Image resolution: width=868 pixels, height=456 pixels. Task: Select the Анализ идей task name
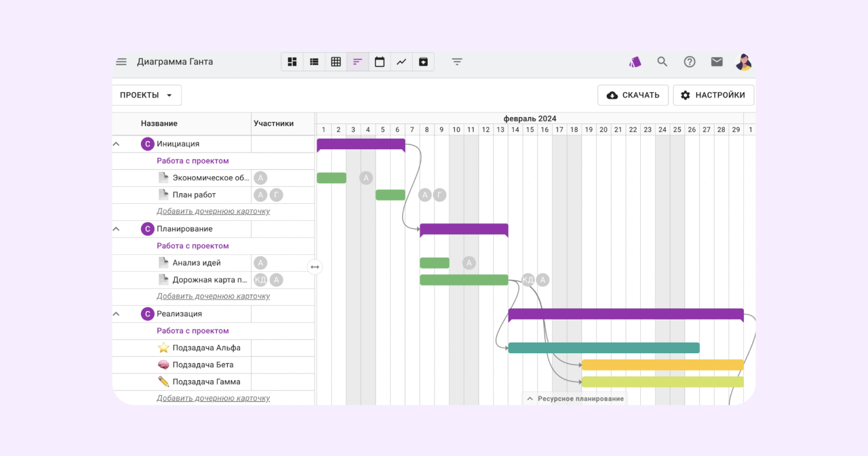pyautogui.click(x=197, y=263)
